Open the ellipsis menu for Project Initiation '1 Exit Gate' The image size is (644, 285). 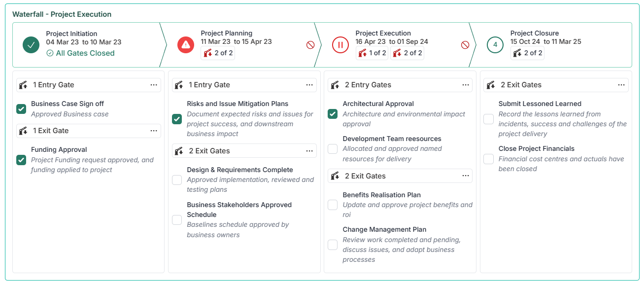tap(154, 131)
